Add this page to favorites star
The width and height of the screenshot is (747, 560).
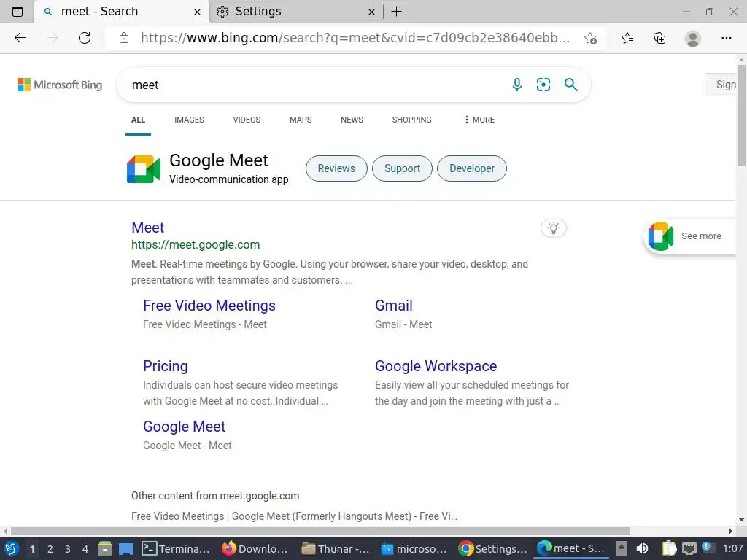(x=590, y=38)
